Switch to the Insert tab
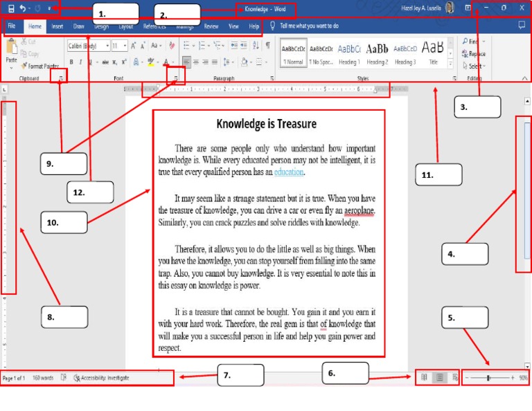Viewport: 532px width, 411px height. coord(57,26)
